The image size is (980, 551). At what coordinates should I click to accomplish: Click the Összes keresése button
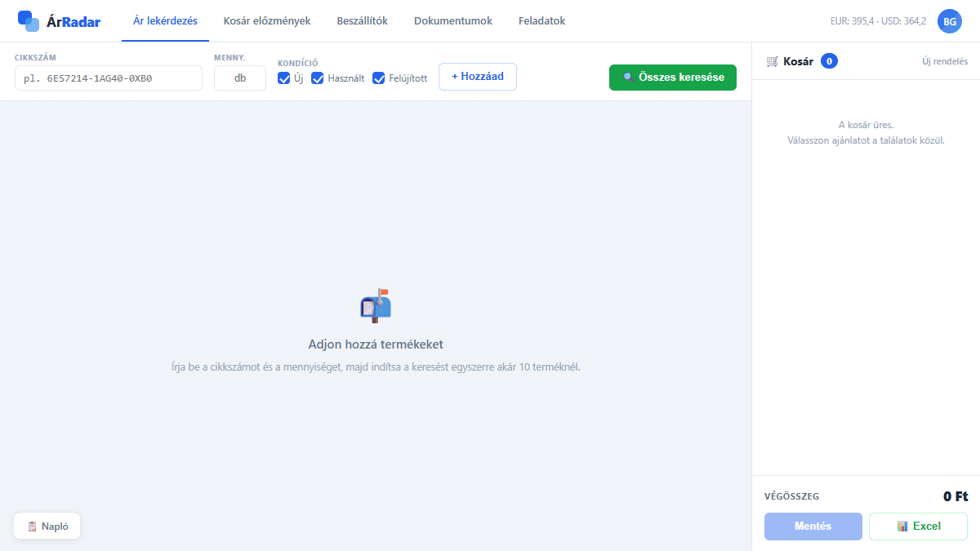[673, 78]
